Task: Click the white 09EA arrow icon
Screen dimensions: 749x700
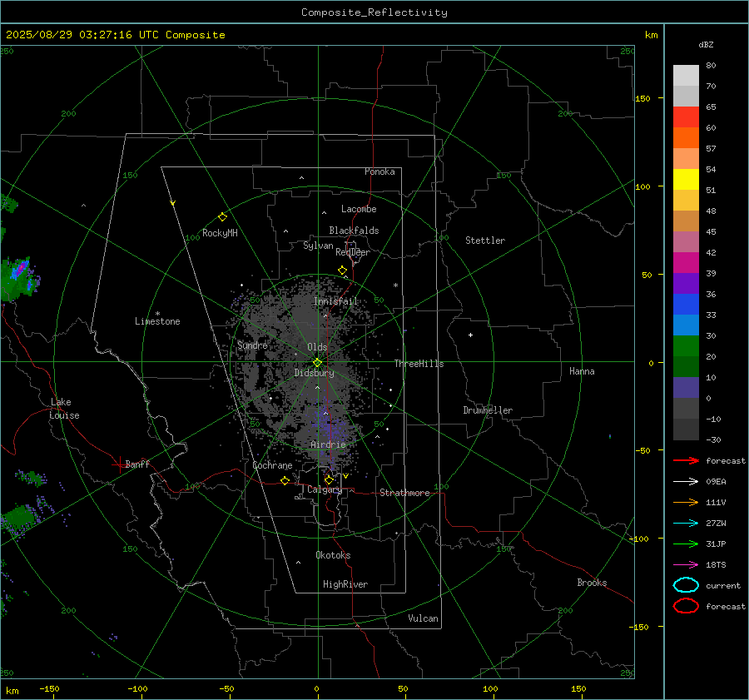Action: pos(686,482)
